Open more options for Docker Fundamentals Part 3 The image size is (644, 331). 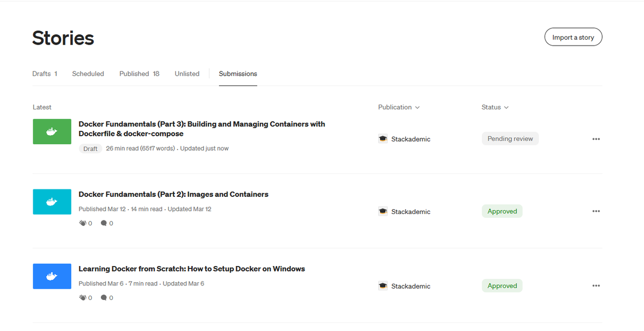tap(596, 139)
